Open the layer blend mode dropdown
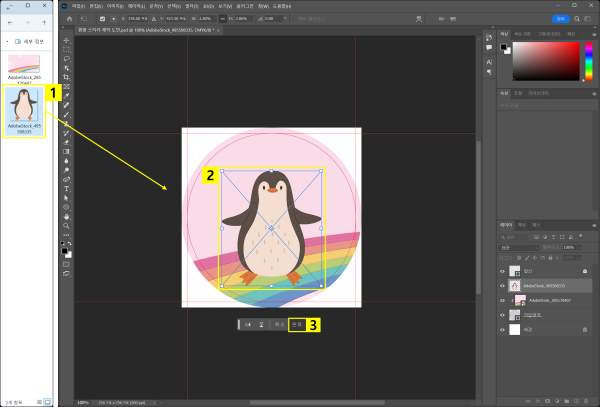The width and height of the screenshot is (600, 407). click(x=518, y=247)
